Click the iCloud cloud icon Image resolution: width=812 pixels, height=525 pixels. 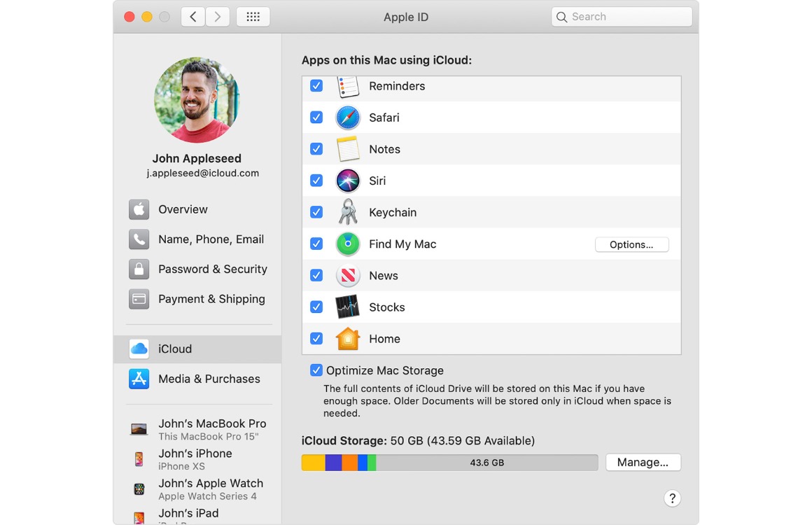click(x=139, y=349)
